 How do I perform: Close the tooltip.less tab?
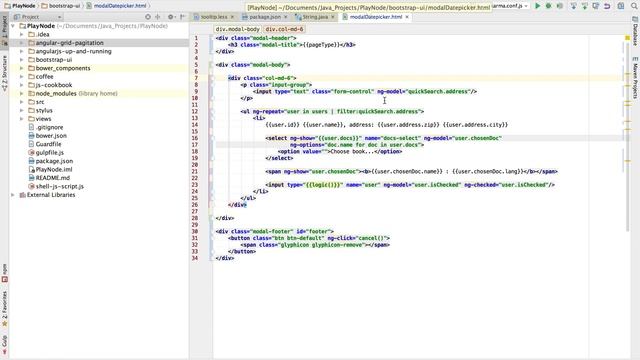232,17
